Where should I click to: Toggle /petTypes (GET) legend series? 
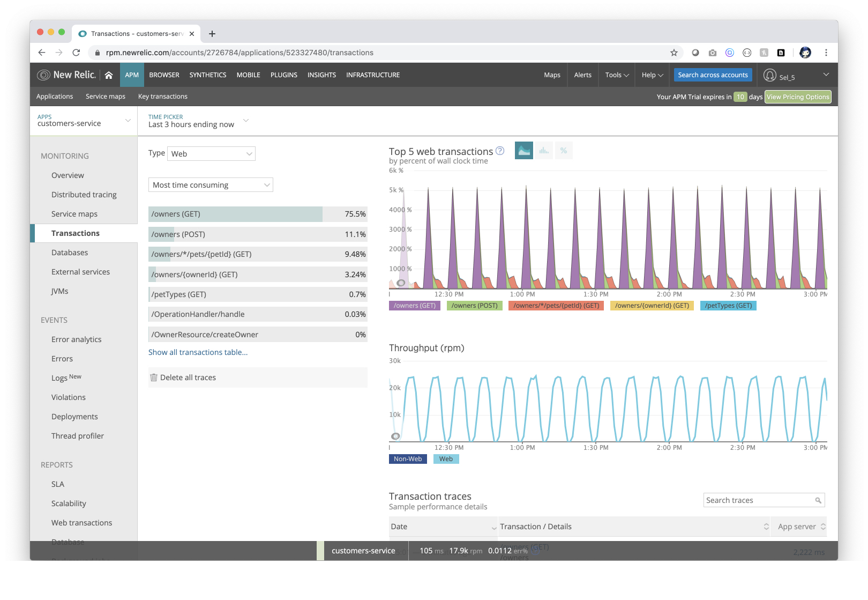728,306
